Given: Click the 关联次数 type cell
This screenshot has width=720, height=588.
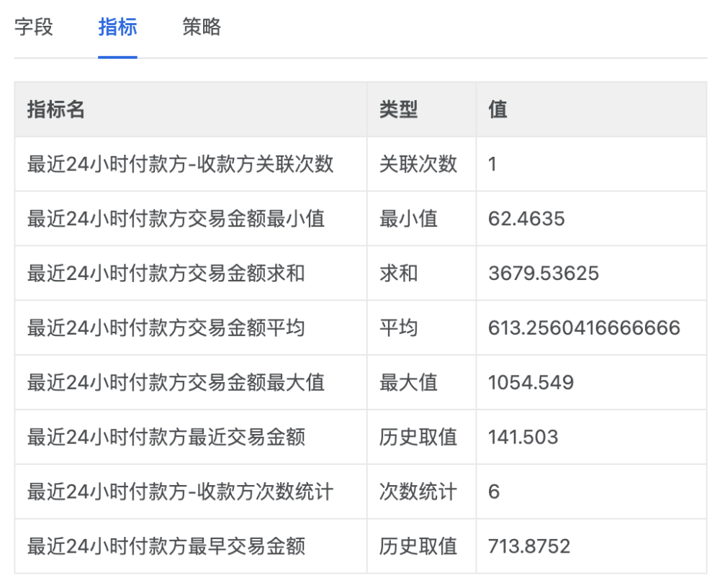Looking at the screenshot, I should pos(418,164).
